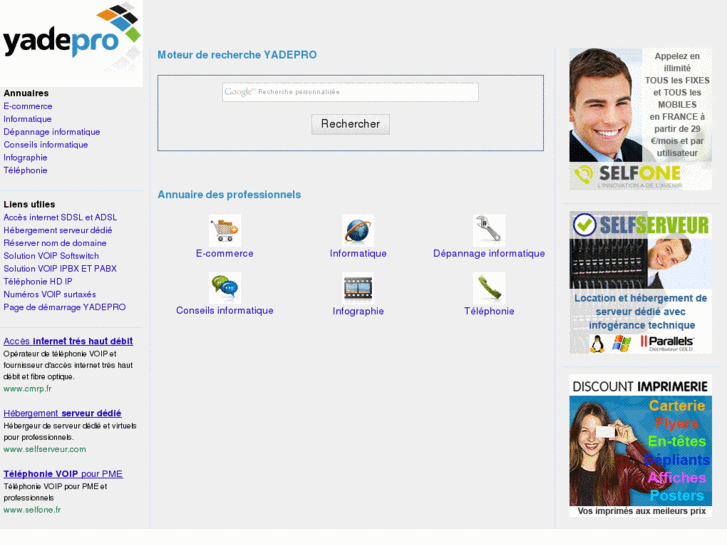Open the SELFSERVEUR dedicated server banner
727x545 pixels.
640,282
